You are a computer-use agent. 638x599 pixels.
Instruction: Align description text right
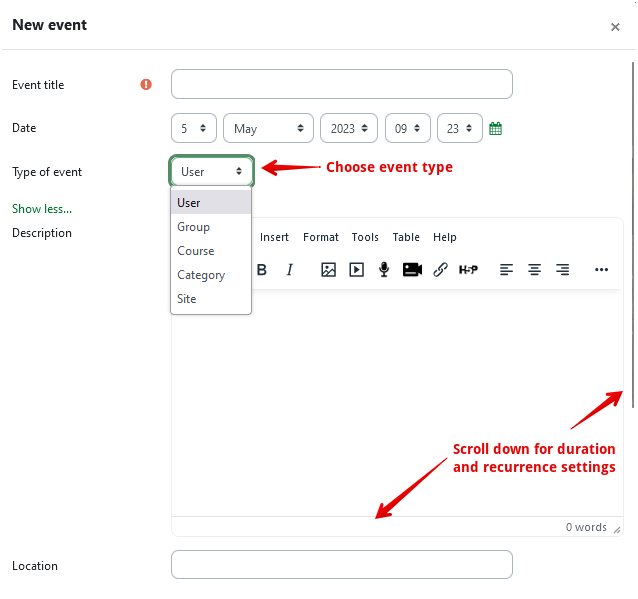563,270
